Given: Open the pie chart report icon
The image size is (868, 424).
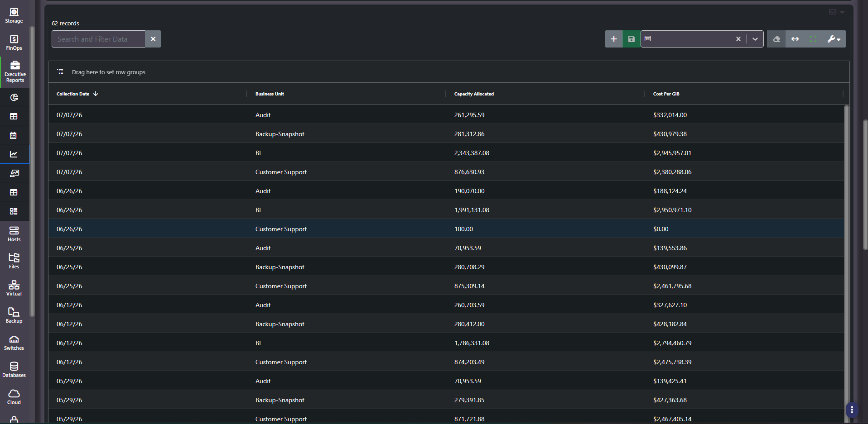Looking at the screenshot, I should pos(14,97).
